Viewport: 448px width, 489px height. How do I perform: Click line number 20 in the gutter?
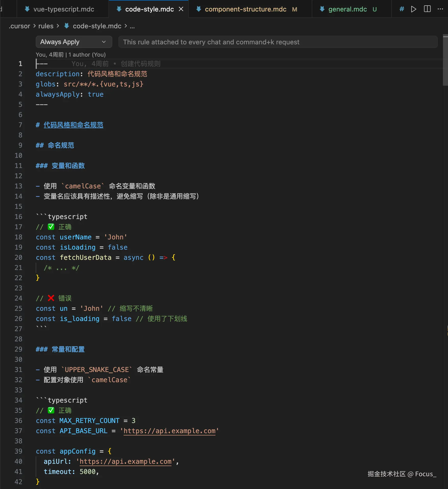pos(18,258)
